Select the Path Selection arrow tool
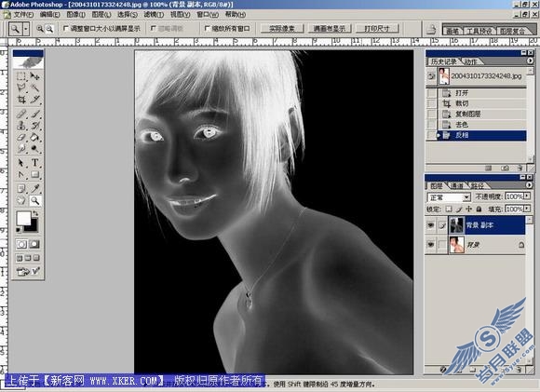Image resolution: width=540 pixels, height=392 pixels. [21, 163]
